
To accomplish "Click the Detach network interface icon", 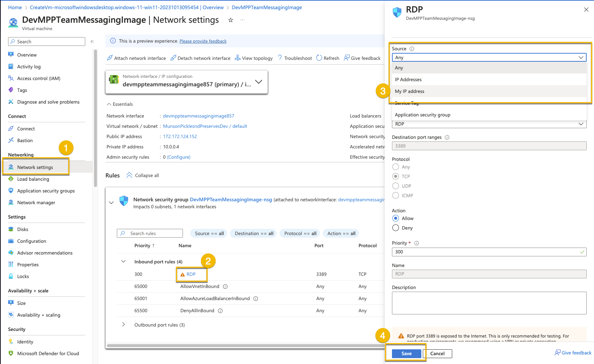I will coord(173,58).
